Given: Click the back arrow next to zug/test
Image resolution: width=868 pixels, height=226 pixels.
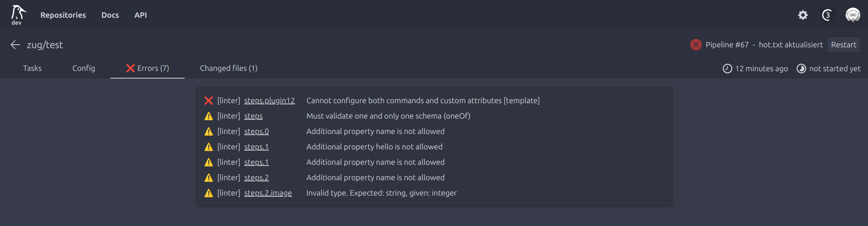Looking at the screenshot, I should click(x=15, y=45).
